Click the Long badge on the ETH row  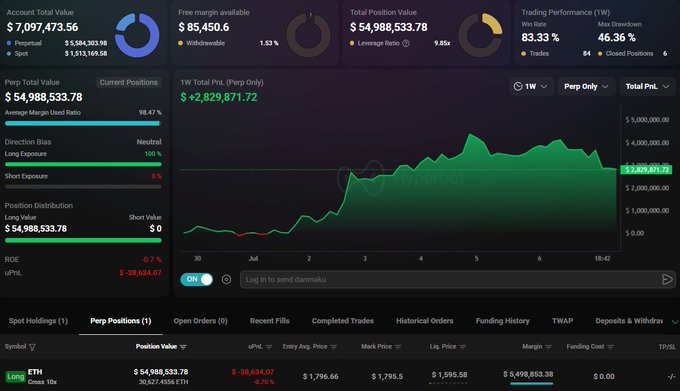pos(15,377)
